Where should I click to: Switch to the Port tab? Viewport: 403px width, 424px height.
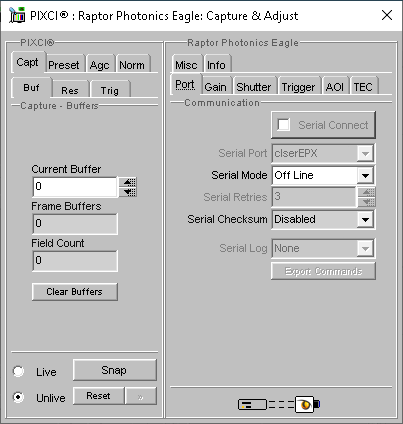click(x=185, y=84)
